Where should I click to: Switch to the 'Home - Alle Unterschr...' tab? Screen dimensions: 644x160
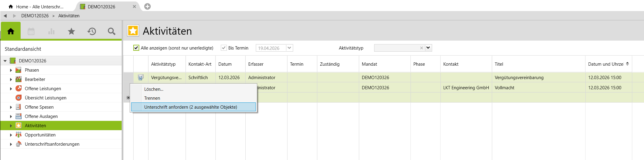point(39,7)
